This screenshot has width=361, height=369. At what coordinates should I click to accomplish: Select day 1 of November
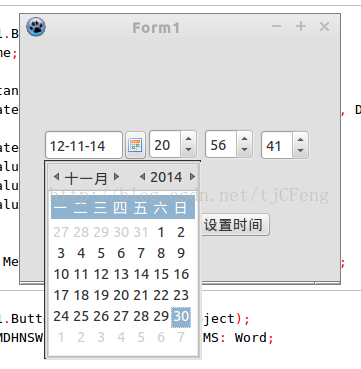[161, 232]
